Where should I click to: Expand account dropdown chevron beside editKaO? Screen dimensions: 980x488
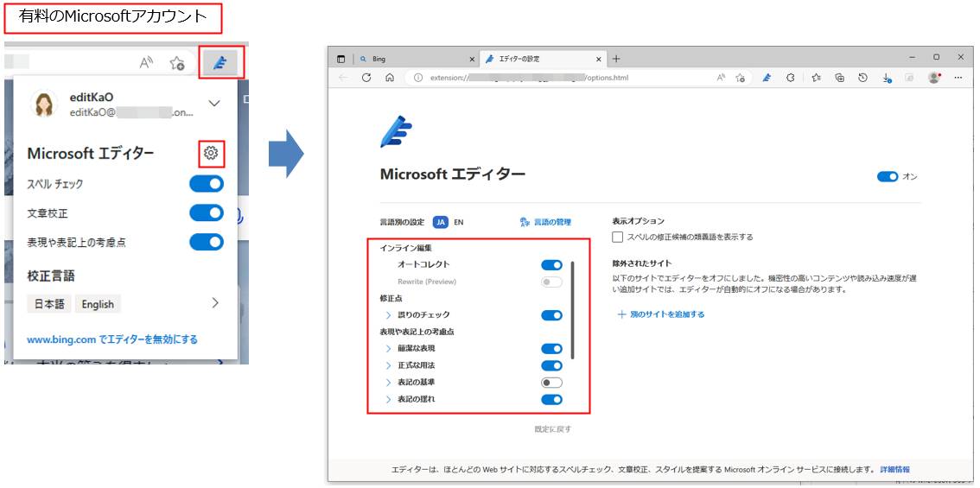(x=214, y=103)
